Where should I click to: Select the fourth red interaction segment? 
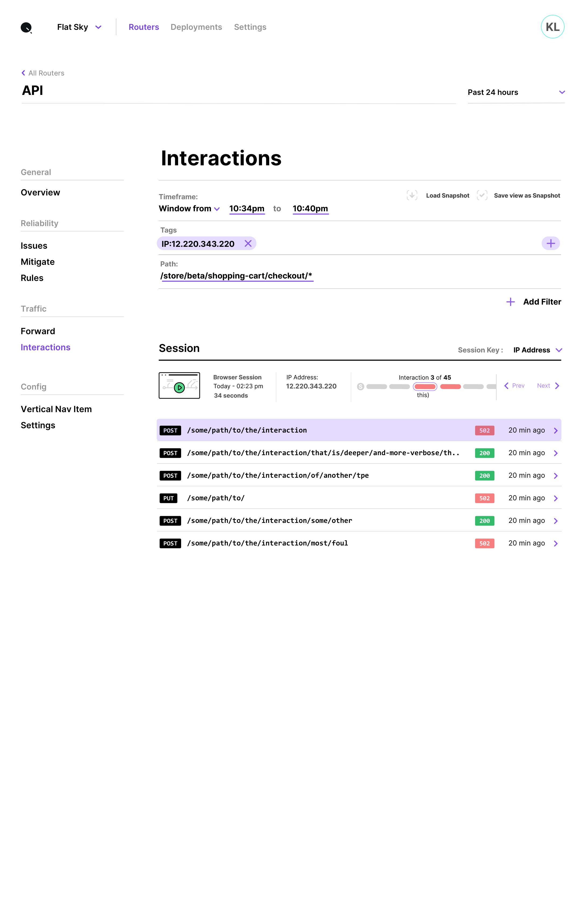pyautogui.click(x=450, y=386)
